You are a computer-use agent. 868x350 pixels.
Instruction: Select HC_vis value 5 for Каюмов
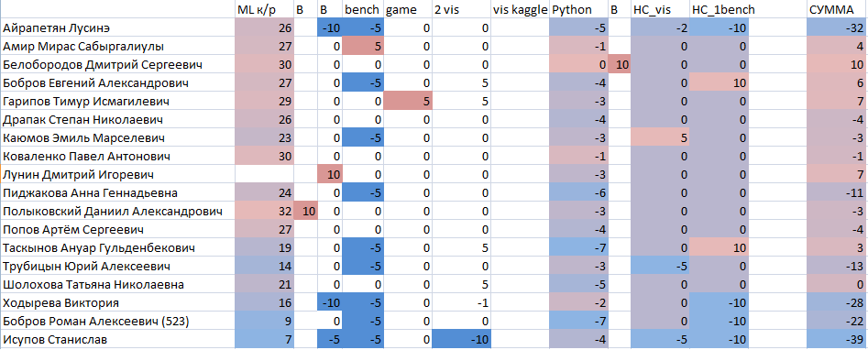(x=661, y=137)
